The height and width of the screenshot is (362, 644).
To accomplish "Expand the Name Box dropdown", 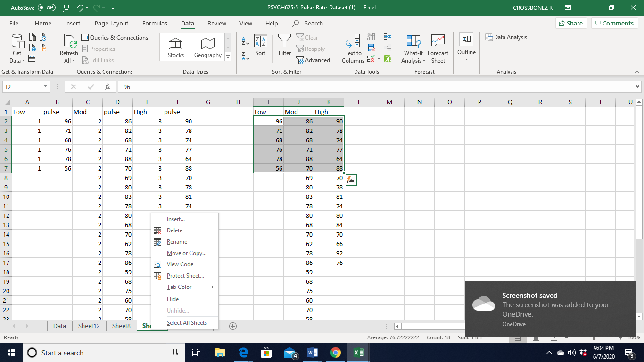I will coord(45,87).
